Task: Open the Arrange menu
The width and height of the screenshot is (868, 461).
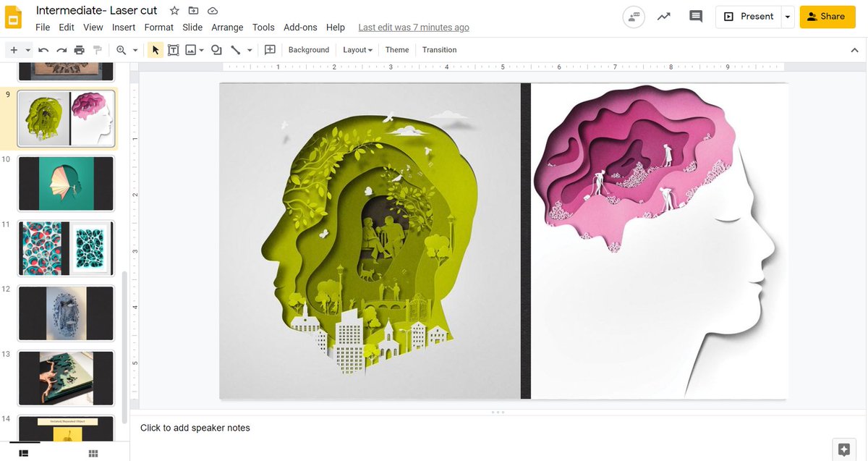Action: tap(227, 28)
